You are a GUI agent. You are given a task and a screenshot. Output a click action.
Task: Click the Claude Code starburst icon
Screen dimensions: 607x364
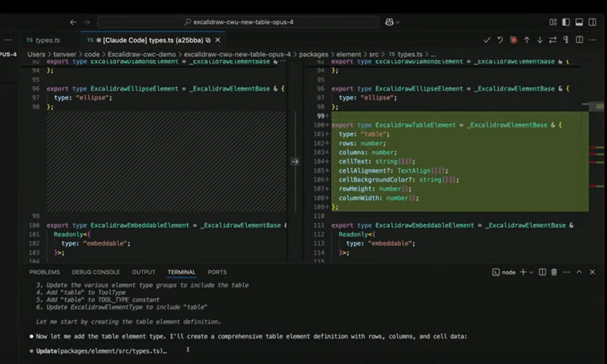point(513,40)
